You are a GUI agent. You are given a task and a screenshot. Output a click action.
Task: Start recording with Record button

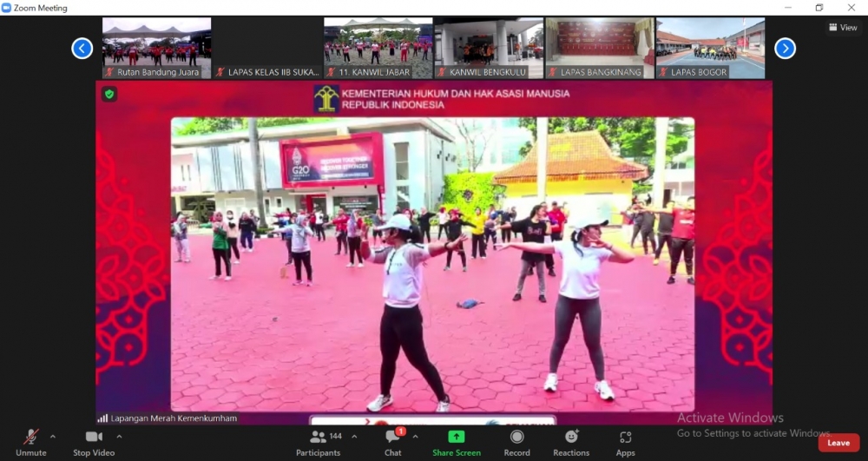517,443
